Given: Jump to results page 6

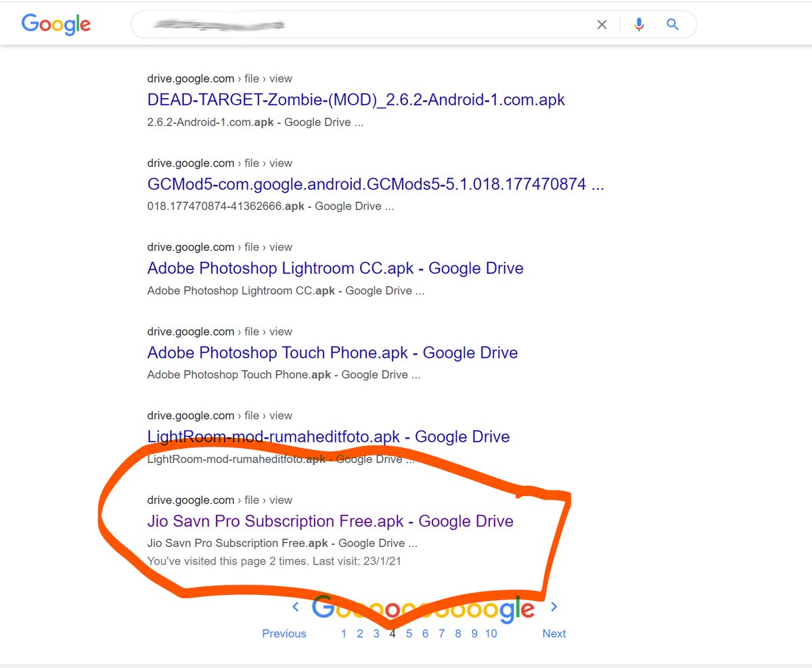Looking at the screenshot, I should (426, 633).
